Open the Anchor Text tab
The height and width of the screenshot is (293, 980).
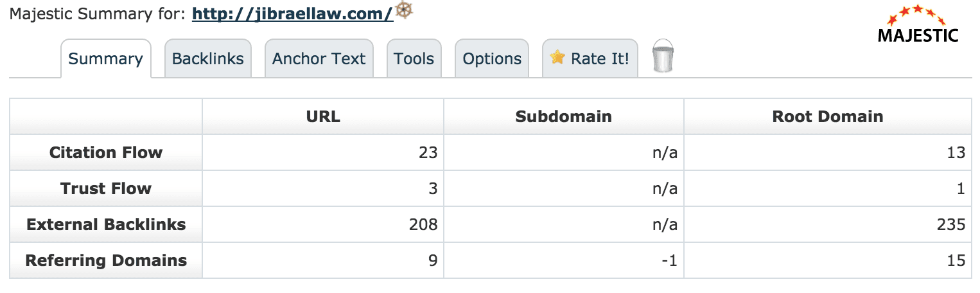319,59
